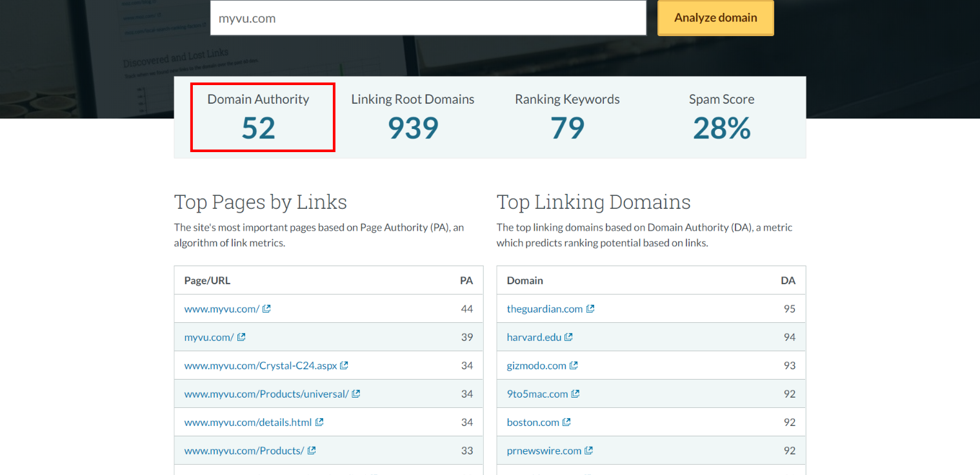Select the Ranking Keywords 79 metric
Screen dimensions: 980x475
567,128
